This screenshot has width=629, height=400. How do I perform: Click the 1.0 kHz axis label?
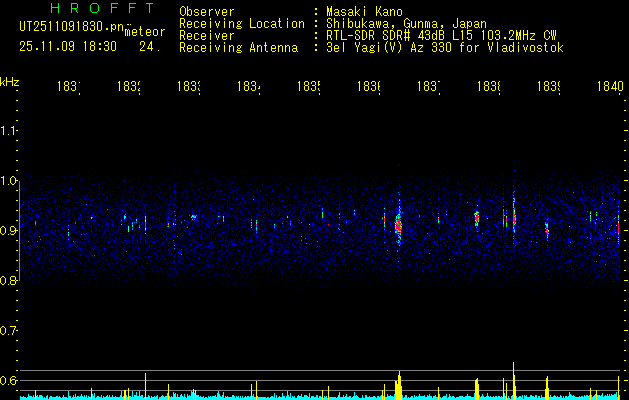pos(8,181)
